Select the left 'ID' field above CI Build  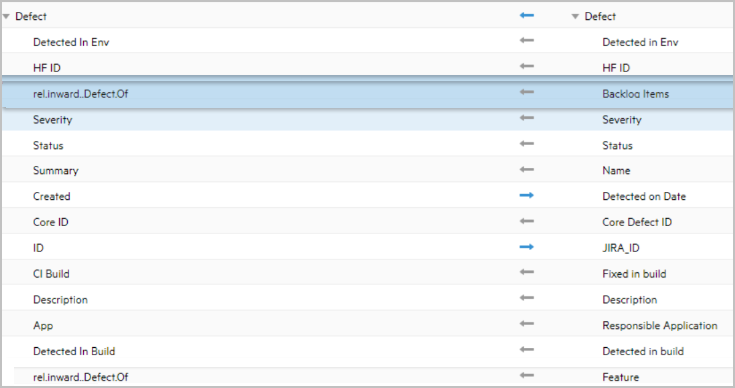38,248
